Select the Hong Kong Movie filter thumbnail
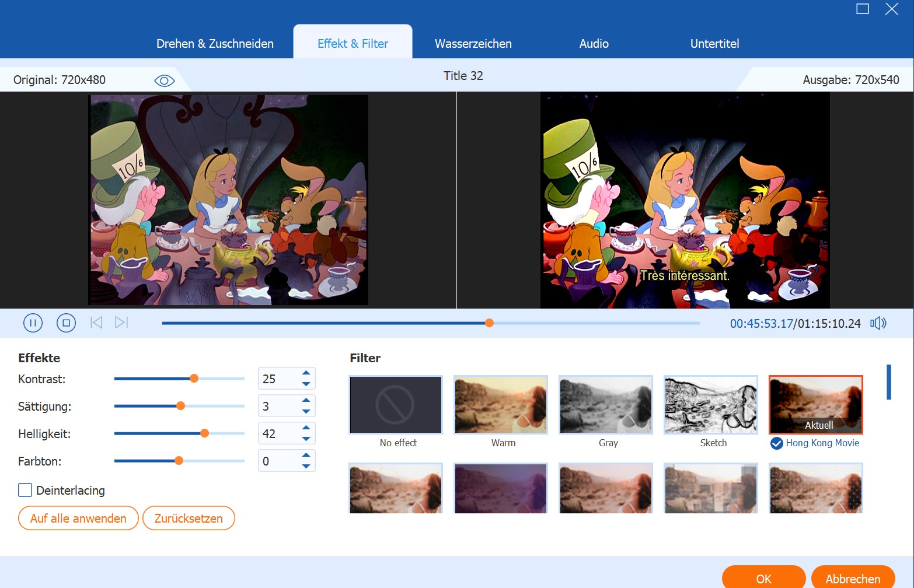This screenshot has height=588, width=914. [816, 405]
